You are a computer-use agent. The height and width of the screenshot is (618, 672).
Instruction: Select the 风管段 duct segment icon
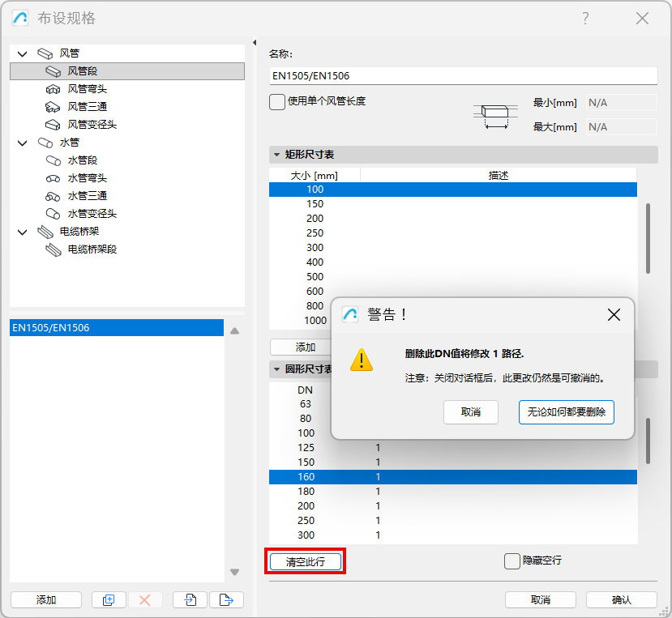(x=54, y=71)
